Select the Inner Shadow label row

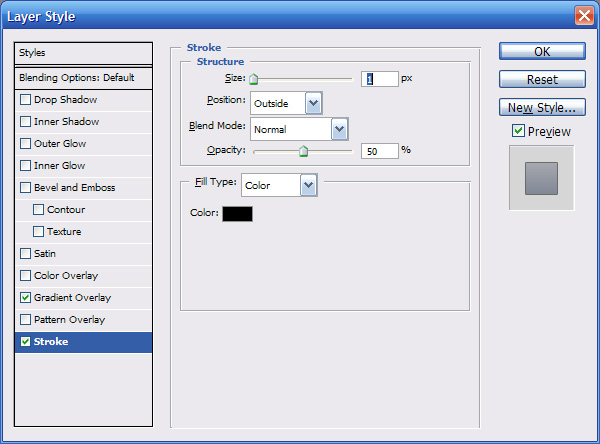[83, 122]
